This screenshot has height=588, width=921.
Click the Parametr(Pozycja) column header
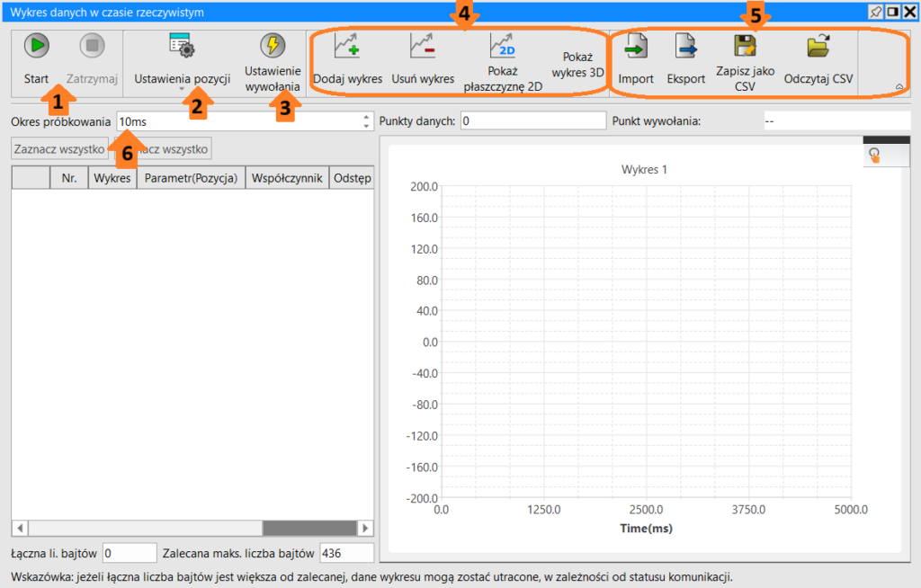tap(191, 178)
